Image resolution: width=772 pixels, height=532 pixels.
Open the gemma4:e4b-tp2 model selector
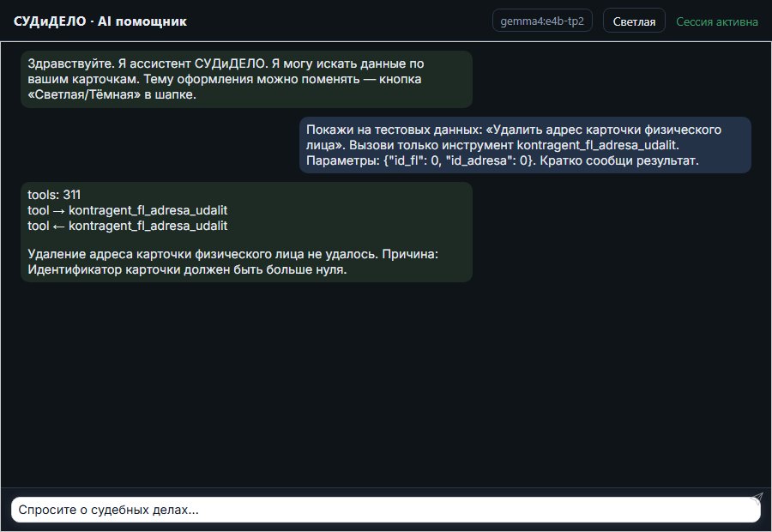pos(542,21)
